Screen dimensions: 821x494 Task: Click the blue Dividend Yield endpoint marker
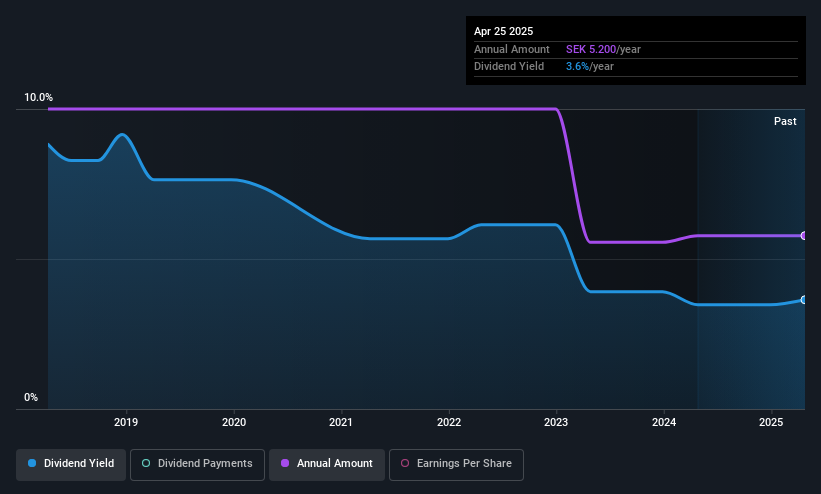(804, 300)
